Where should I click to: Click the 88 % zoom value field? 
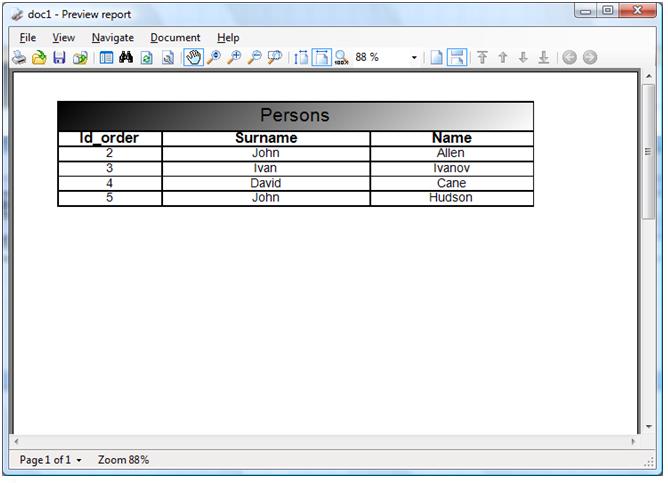pyautogui.click(x=381, y=57)
